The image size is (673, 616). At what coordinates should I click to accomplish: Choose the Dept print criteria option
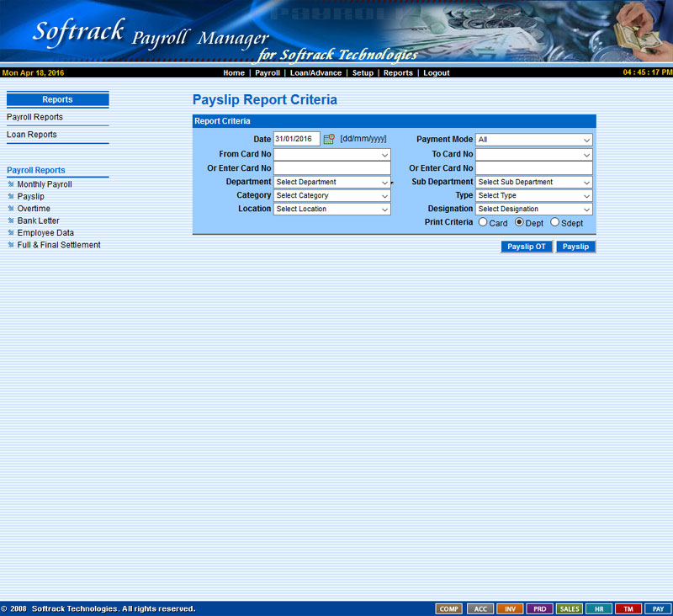(x=519, y=223)
